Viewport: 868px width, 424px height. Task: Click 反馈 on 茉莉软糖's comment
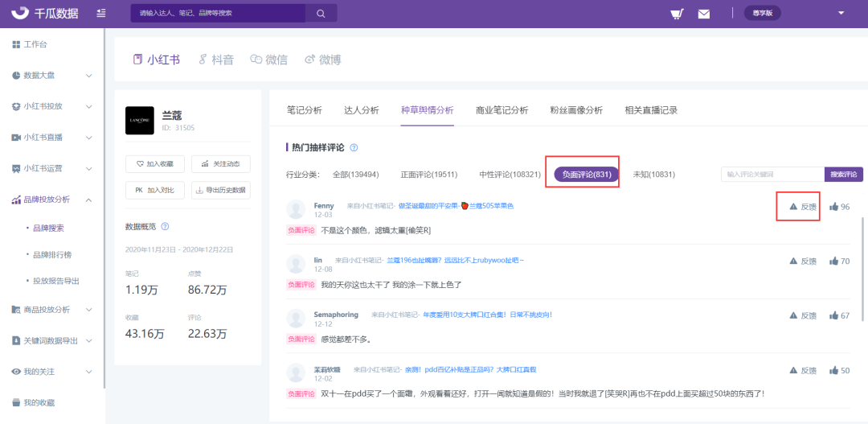click(803, 370)
